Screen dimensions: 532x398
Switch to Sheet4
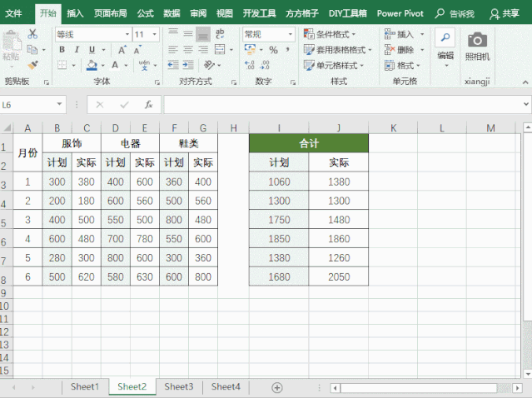click(226, 387)
